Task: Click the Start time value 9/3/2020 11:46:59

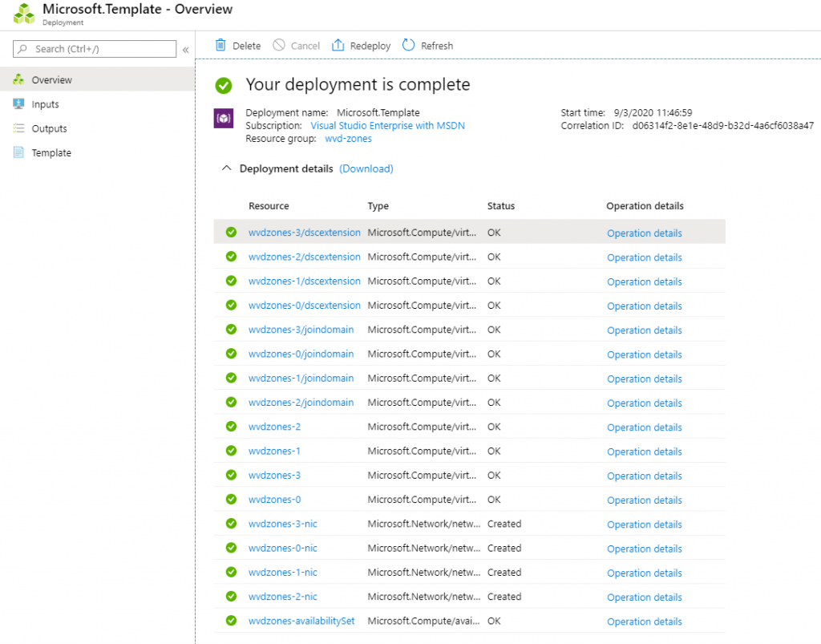Action: click(x=653, y=112)
